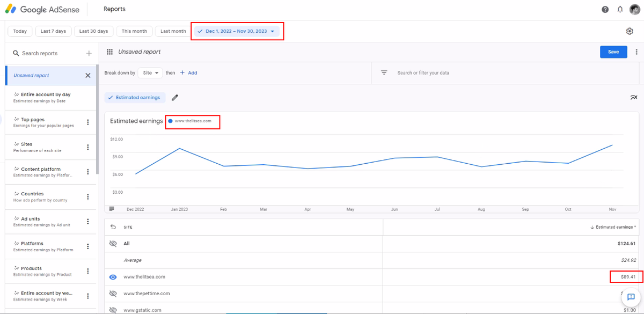The height and width of the screenshot is (314, 644).
Task: Add another breakdown with Add
Action: pyautogui.click(x=188, y=72)
